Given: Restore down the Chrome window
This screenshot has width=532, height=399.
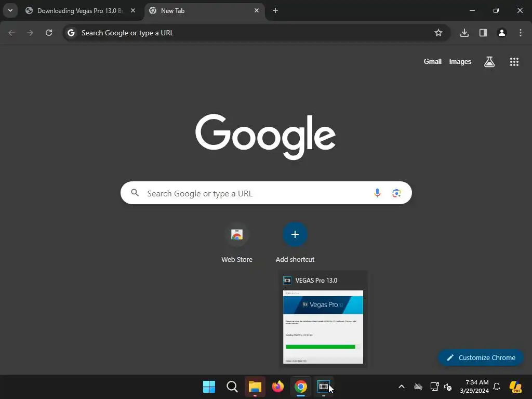Looking at the screenshot, I should 496,10.
